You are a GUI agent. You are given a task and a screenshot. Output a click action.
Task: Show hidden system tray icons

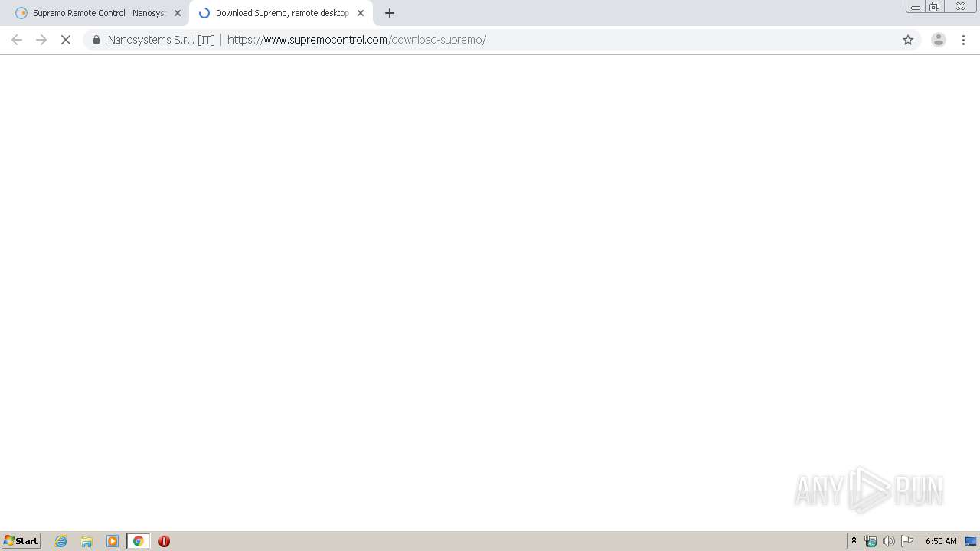(854, 541)
